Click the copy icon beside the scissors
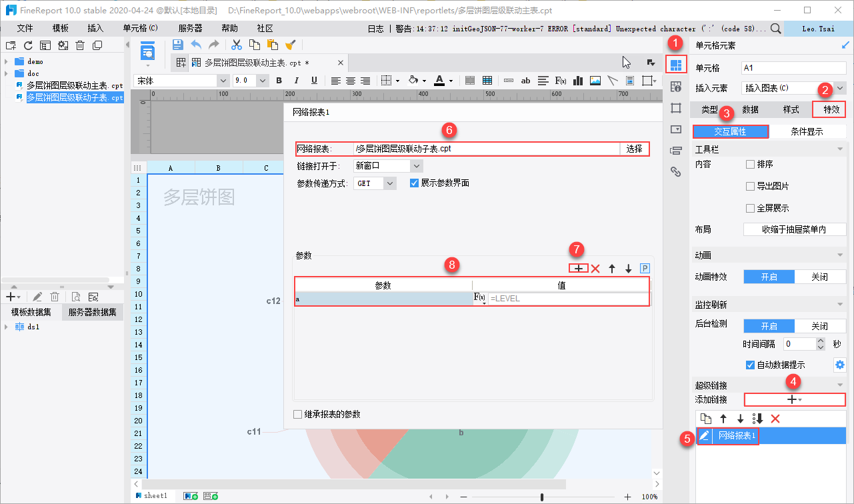854x504 pixels. [254, 45]
